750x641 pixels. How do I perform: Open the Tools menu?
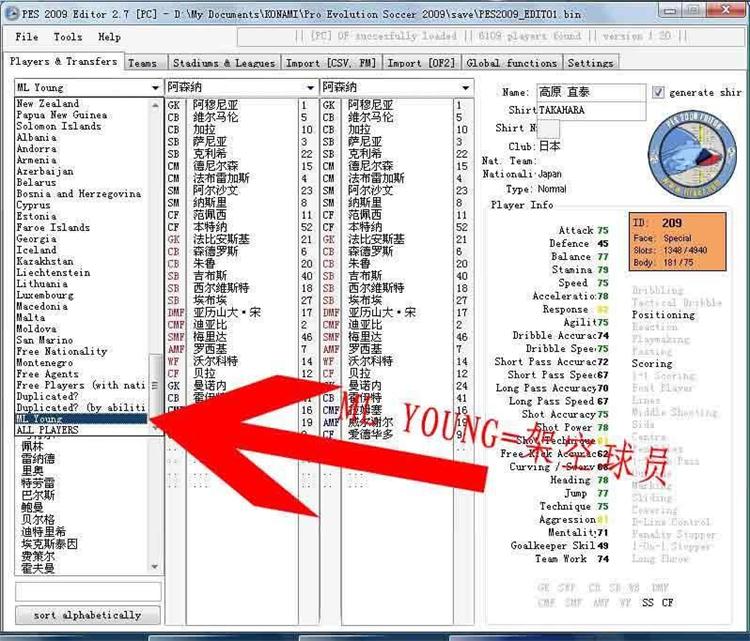coord(68,37)
